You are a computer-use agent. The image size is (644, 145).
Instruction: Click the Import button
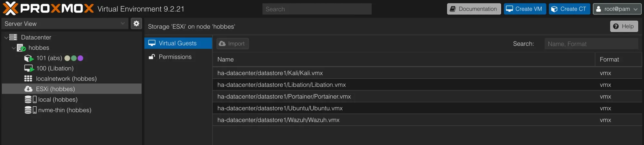pyautogui.click(x=232, y=43)
